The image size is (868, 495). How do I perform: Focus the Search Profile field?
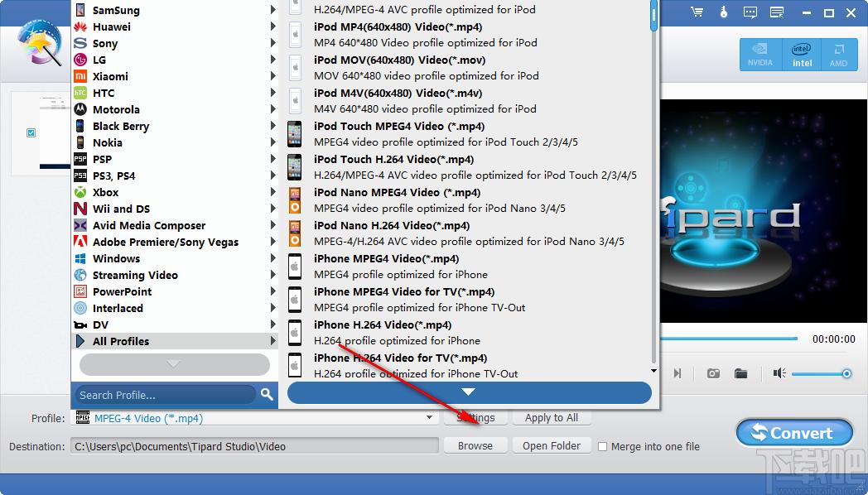pyautogui.click(x=165, y=395)
